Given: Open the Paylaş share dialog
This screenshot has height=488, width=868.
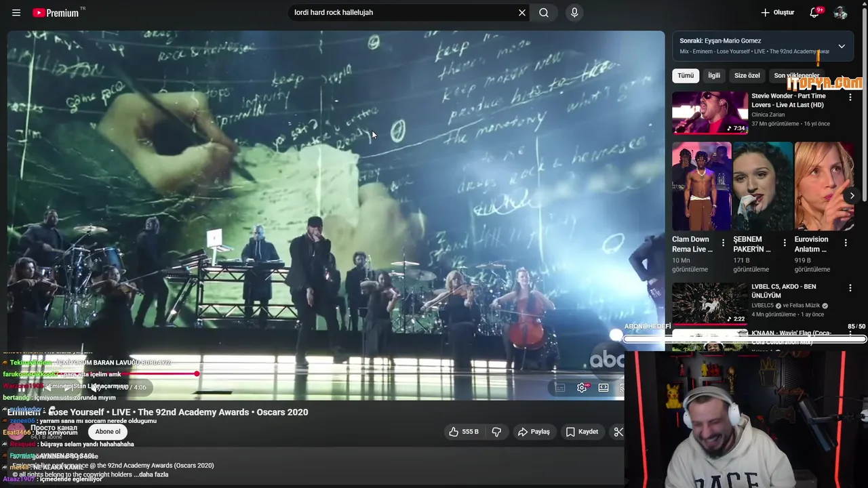Looking at the screenshot, I should pyautogui.click(x=534, y=432).
